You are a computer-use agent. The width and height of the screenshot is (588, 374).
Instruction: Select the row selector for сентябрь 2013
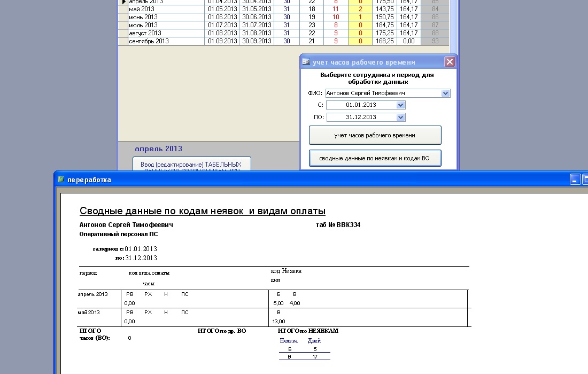coord(123,41)
